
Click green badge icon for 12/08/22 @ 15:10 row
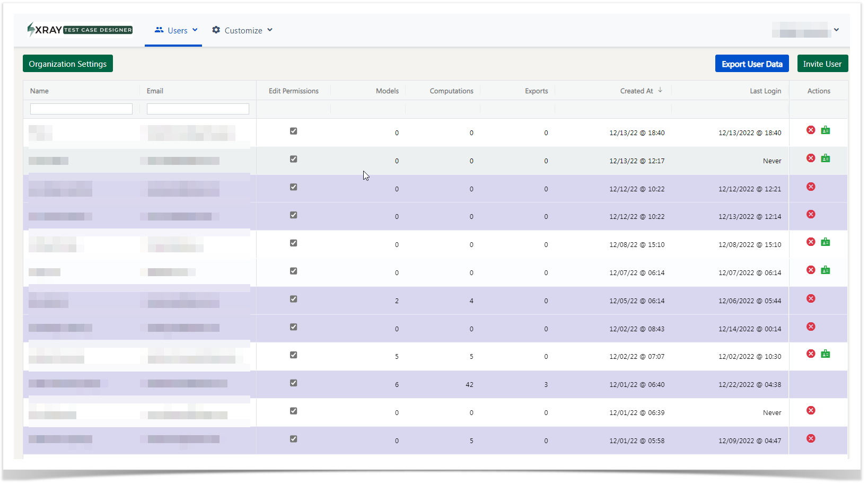click(826, 242)
